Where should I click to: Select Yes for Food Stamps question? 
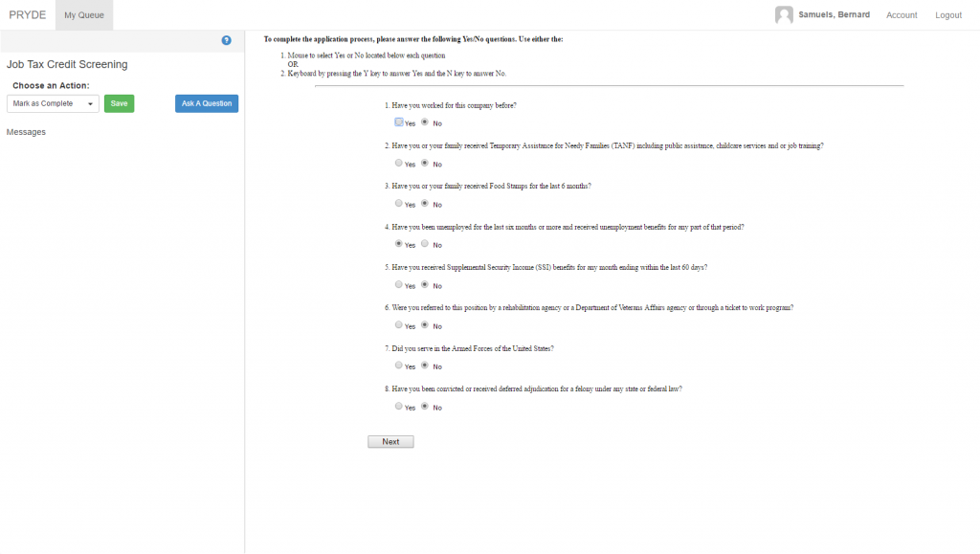click(x=398, y=204)
